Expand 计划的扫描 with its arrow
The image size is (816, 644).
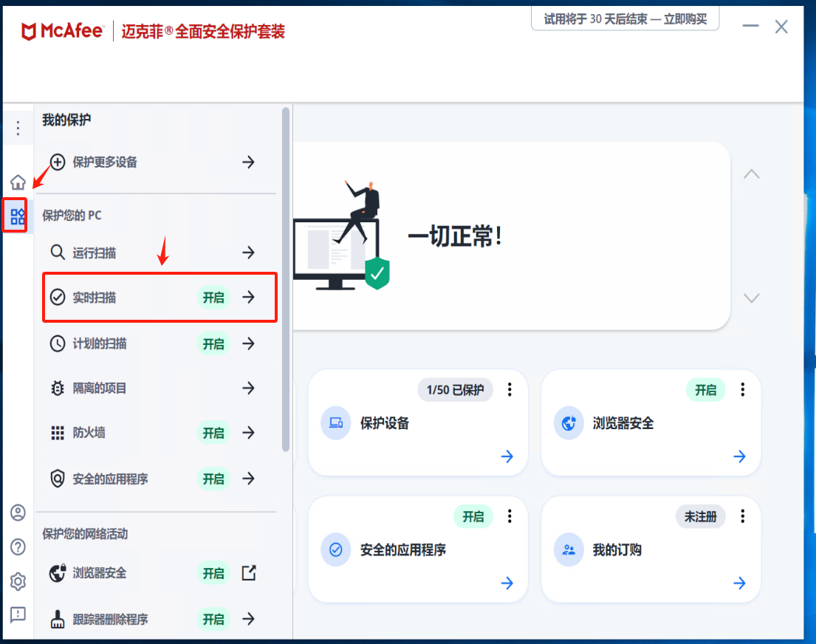coord(248,343)
